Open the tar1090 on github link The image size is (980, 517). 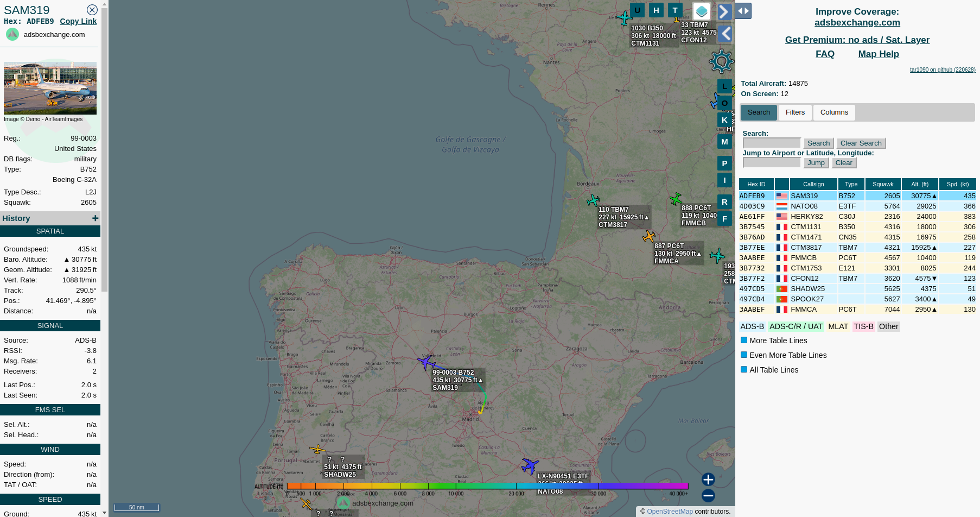tap(943, 70)
